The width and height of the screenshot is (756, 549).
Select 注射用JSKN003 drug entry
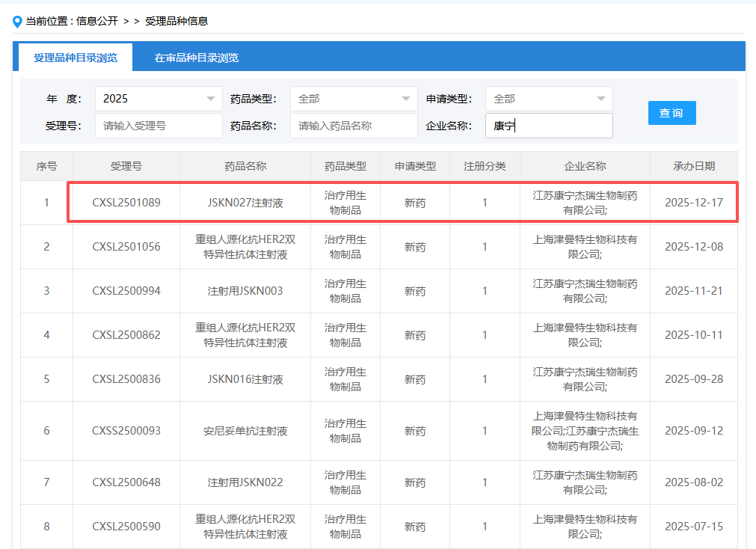[245, 291]
